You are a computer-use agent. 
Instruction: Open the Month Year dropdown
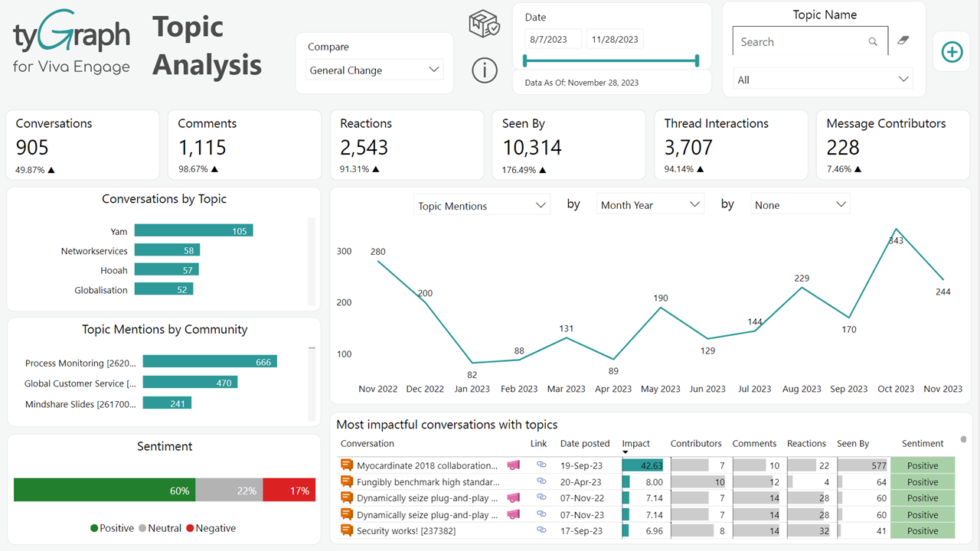(x=649, y=205)
